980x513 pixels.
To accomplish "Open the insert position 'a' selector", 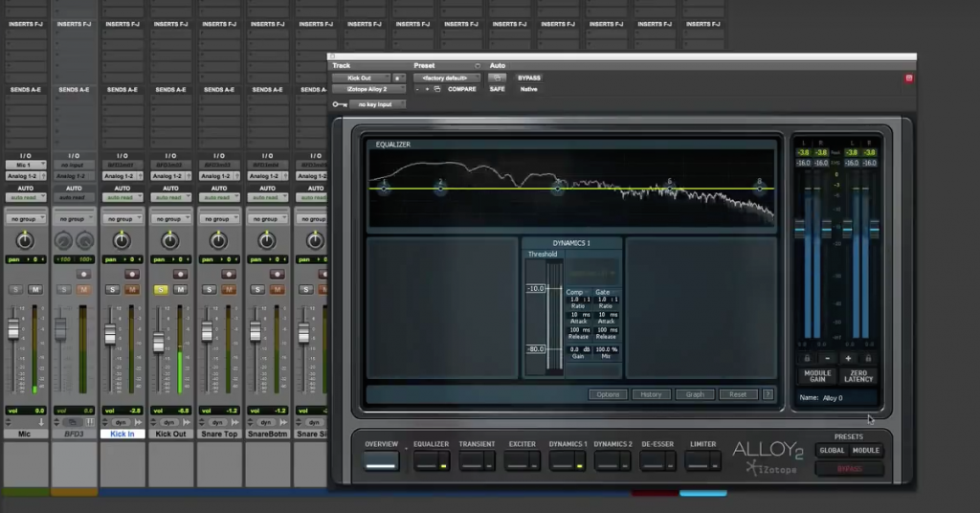I will click(397, 78).
